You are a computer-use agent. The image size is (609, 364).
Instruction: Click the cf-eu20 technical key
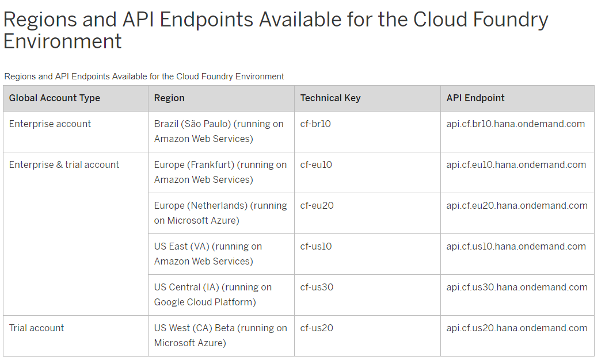tap(317, 205)
